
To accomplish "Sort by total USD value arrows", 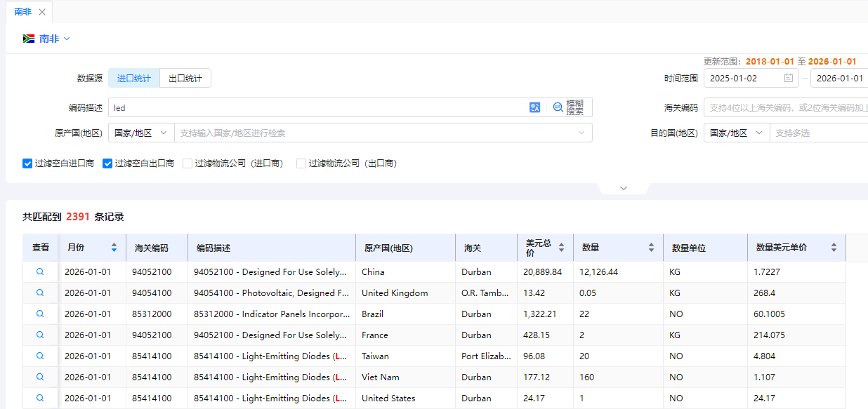I will [561, 248].
